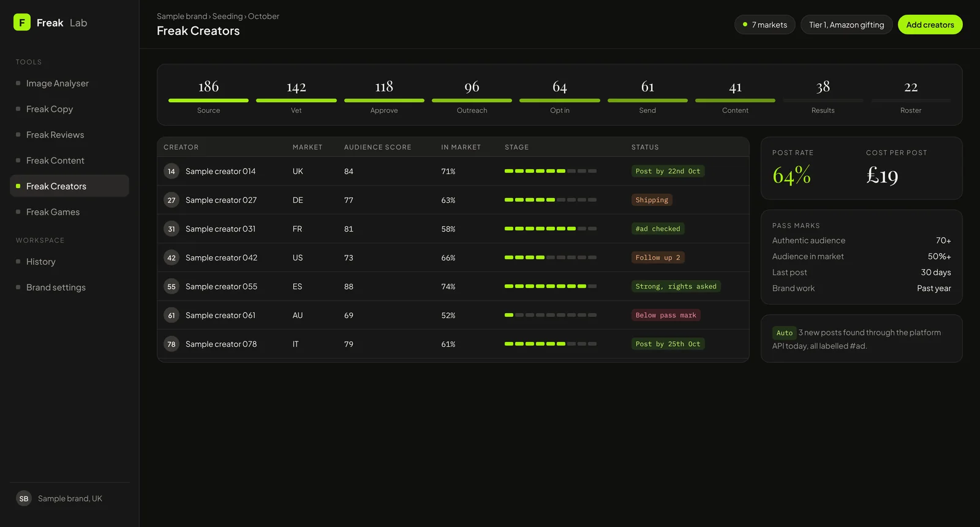Viewport: 980px width, 527px height.
Task: Select the Approve funnel stage showing 118
Action: coord(384,96)
